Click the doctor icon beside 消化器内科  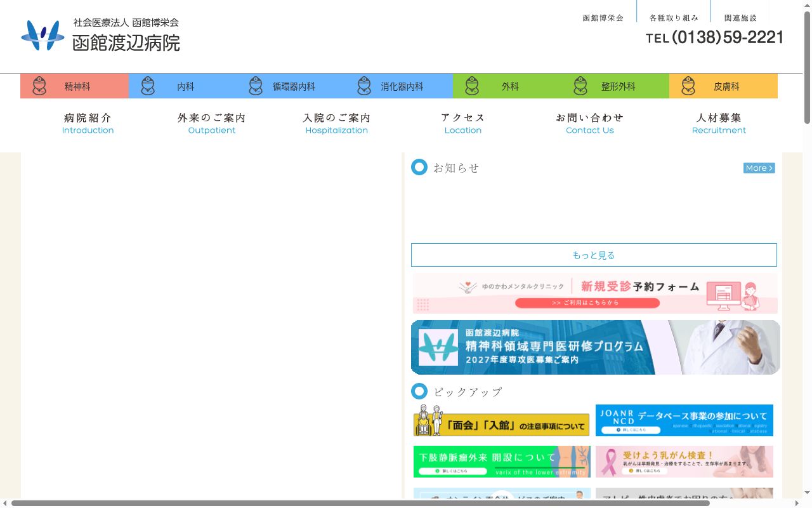click(364, 86)
